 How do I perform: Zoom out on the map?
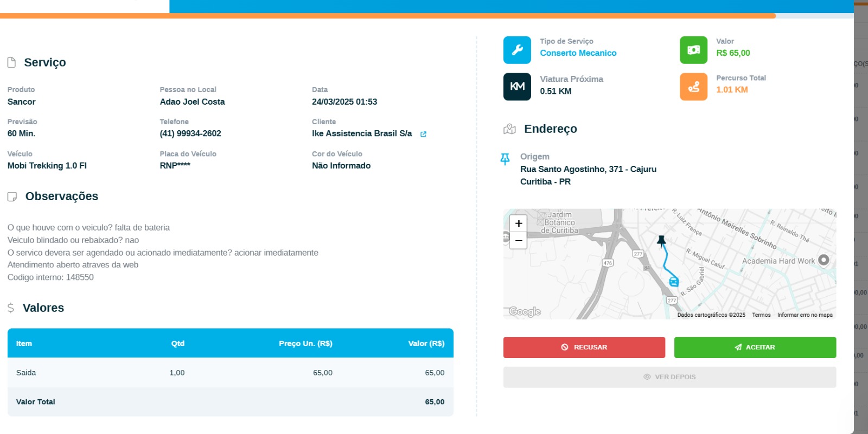pyautogui.click(x=519, y=240)
